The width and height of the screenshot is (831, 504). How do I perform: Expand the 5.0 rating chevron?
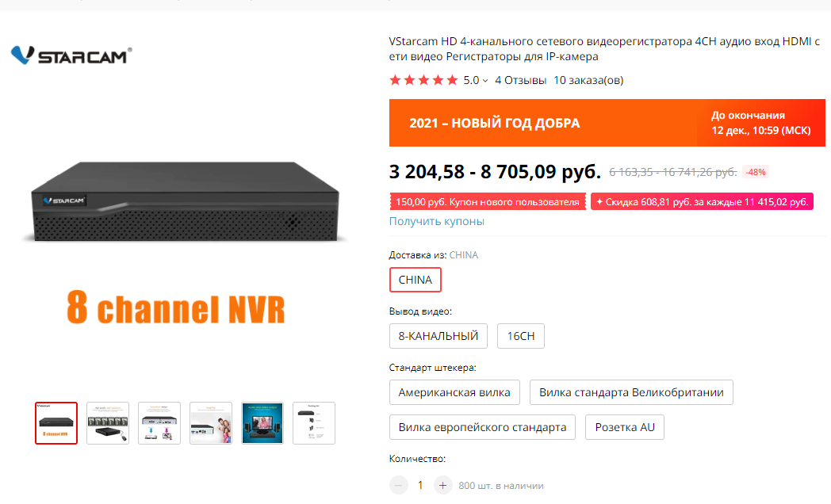[485, 81]
